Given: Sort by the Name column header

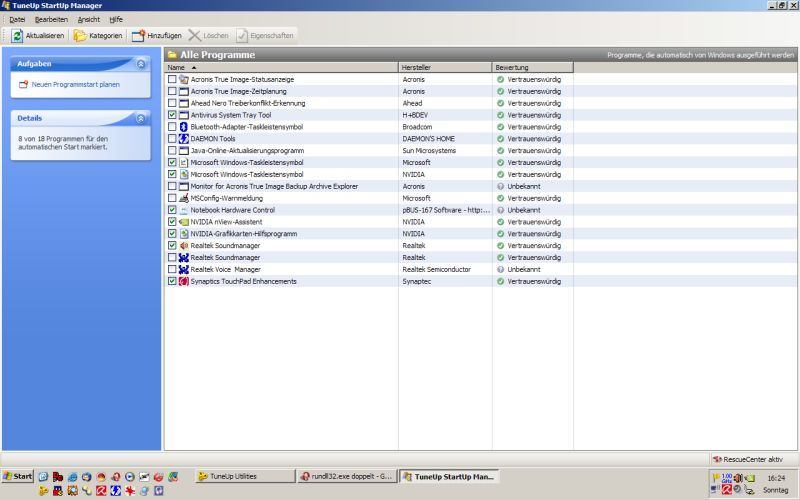Looking at the screenshot, I should point(281,67).
